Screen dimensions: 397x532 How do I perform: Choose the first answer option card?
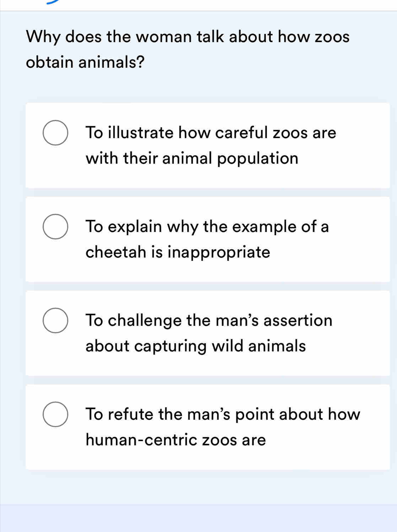click(207, 145)
